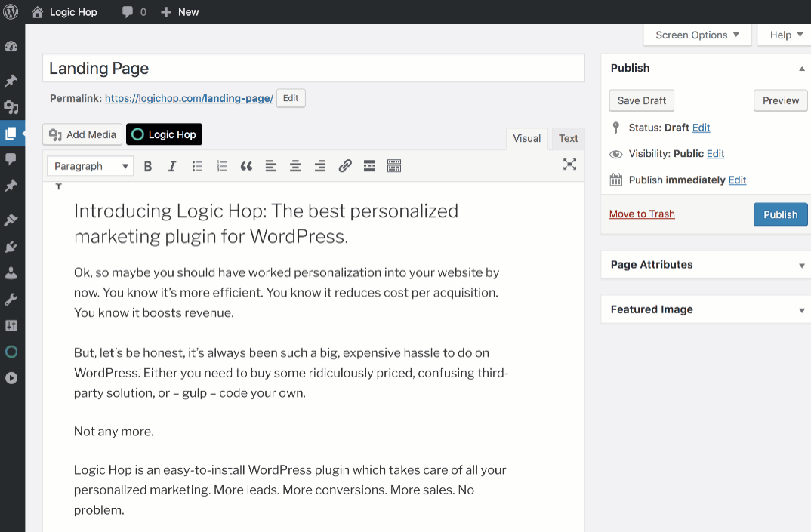
Task: Insert a bulleted list
Action: pyautogui.click(x=197, y=166)
